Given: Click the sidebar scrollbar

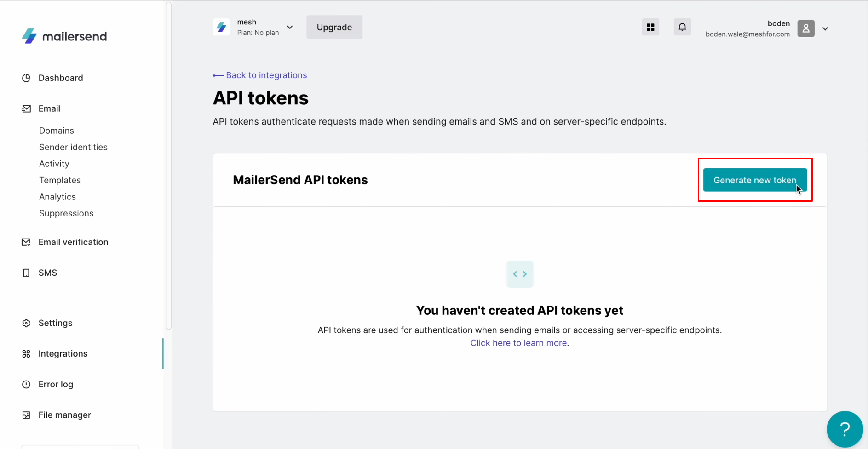Looking at the screenshot, I should [168, 165].
